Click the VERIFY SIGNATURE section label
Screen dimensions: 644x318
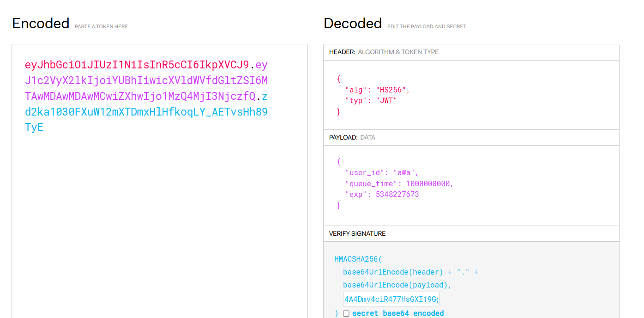pyautogui.click(x=357, y=234)
